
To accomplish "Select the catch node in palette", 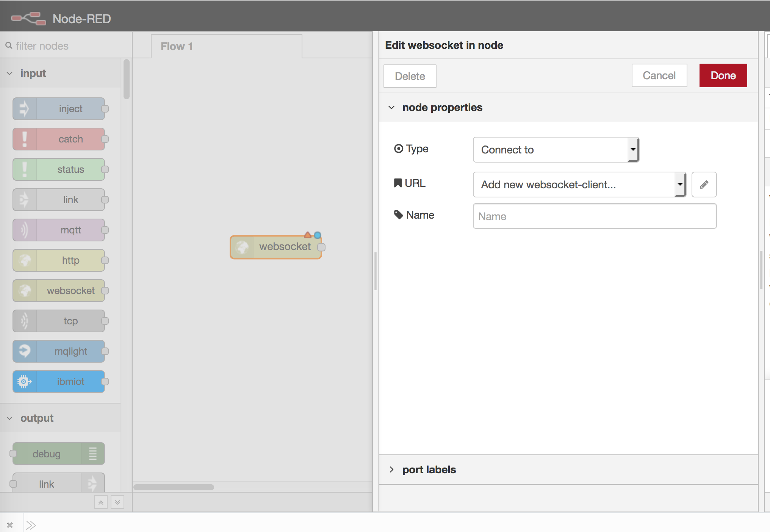I will 59,139.
